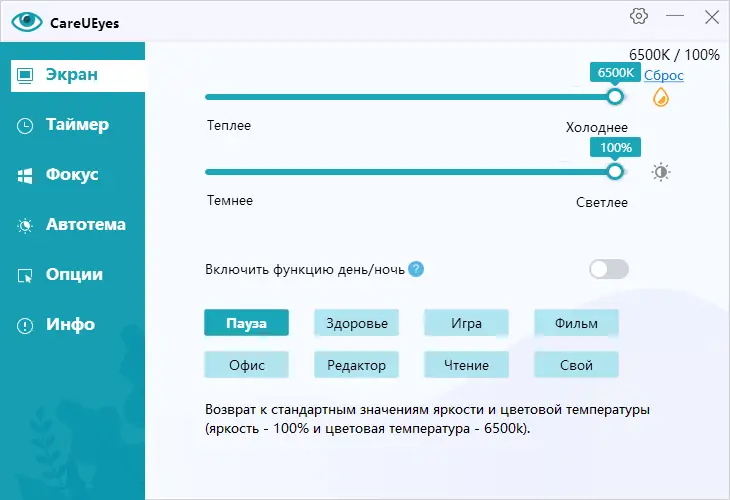
Task: Pick the Редактор preset
Action: [x=357, y=365]
